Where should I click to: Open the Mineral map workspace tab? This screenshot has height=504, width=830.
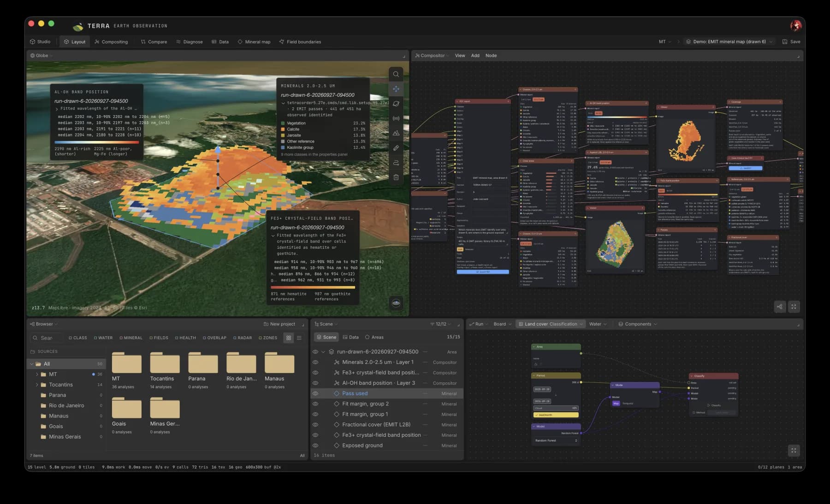(x=254, y=41)
